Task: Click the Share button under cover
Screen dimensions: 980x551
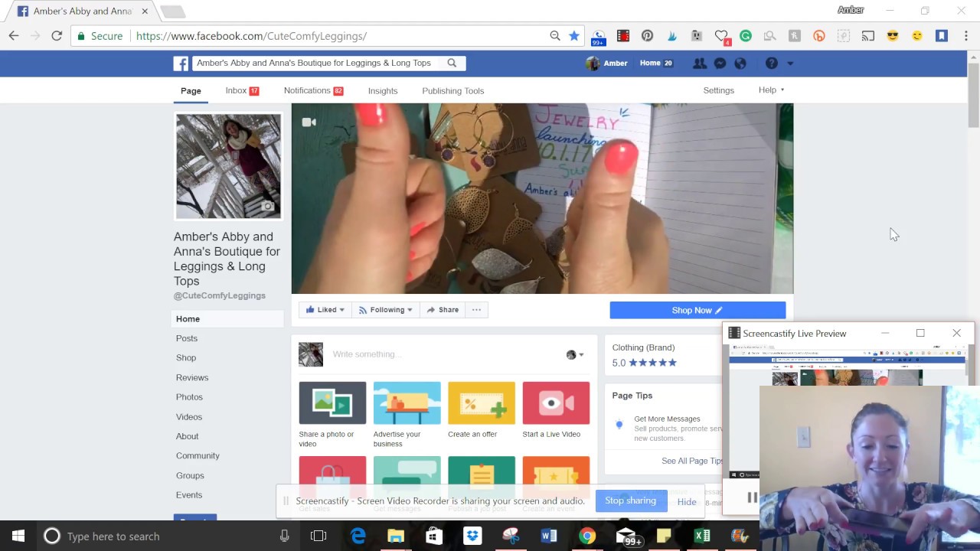Action: coord(443,310)
